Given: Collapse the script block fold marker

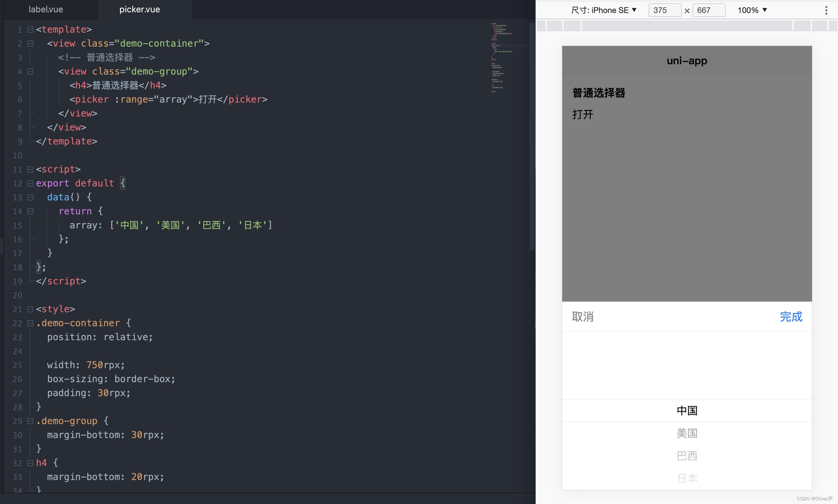Looking at the screenshot, I should [30, 169].
